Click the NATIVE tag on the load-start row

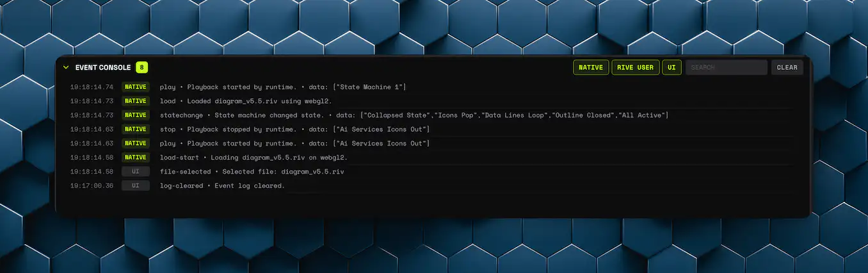click(136, 158)
